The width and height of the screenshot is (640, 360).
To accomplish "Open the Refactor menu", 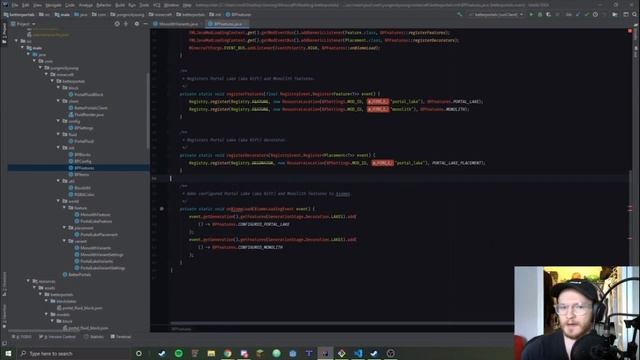I will [x=104, y=5].
